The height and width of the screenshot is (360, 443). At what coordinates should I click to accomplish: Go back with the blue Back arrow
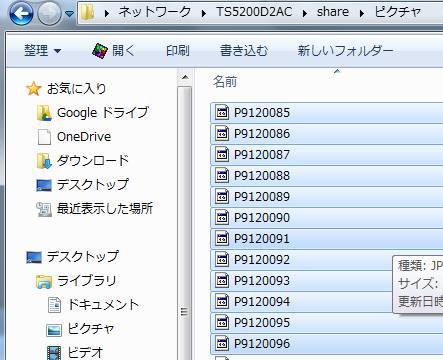21,14
